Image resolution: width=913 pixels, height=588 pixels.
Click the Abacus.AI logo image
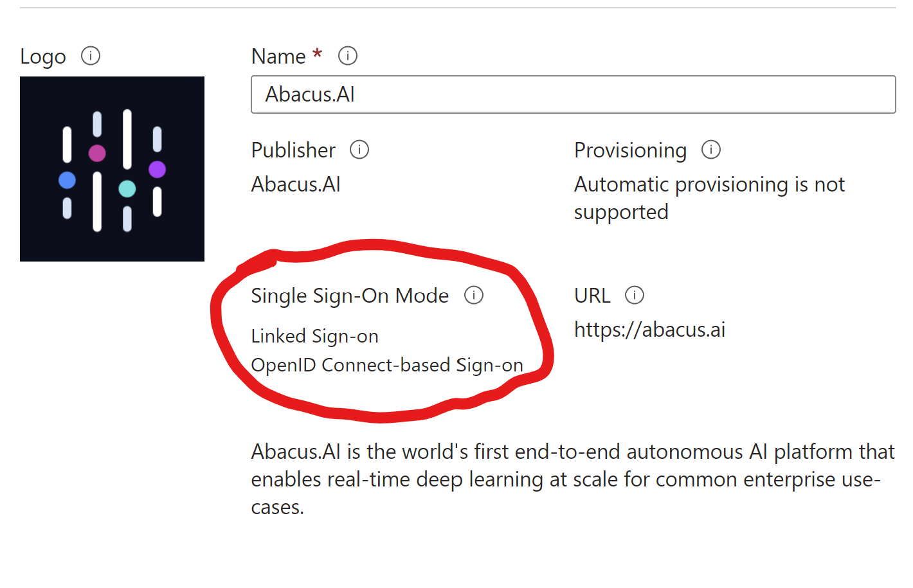coord(112,168)
